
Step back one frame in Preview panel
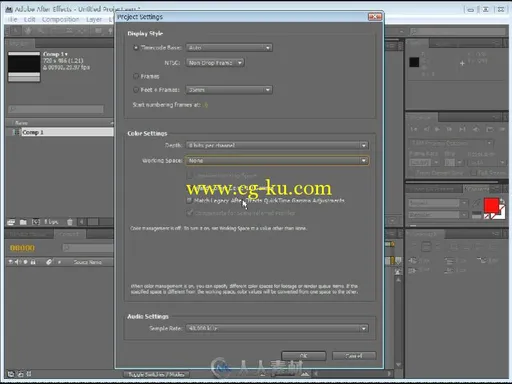(x=426, y=129)
